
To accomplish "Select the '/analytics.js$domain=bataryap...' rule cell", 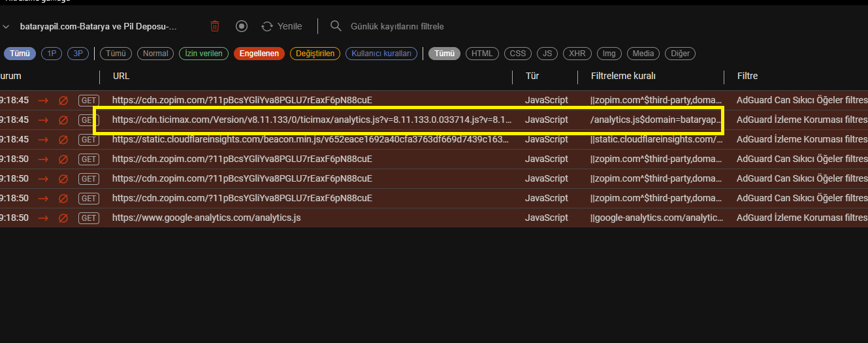I will (656, 120).
